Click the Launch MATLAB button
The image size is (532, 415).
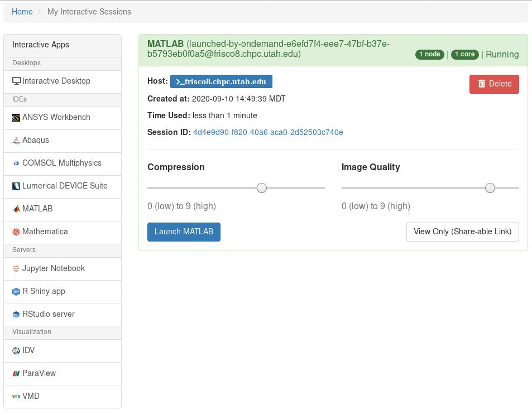pyautogui.click(x=184, y=232)
